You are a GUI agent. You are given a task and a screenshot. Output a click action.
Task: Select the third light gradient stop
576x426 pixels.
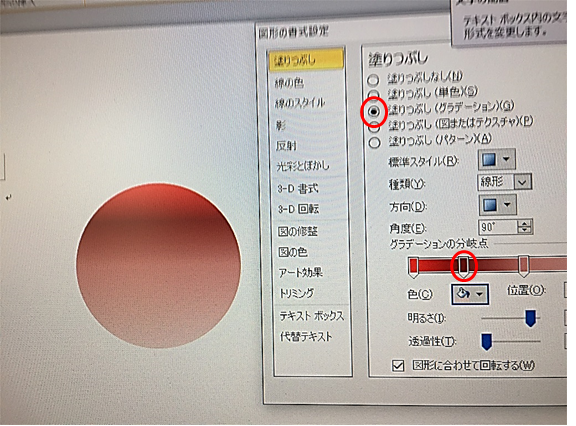point(523,266)
